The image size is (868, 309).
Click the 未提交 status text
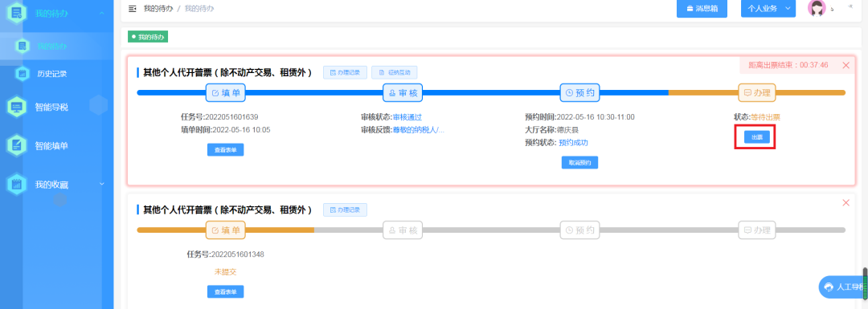225,272
